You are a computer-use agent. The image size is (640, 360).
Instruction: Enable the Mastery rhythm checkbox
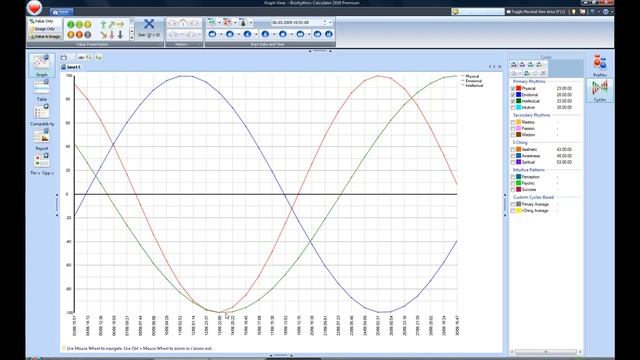513,122
